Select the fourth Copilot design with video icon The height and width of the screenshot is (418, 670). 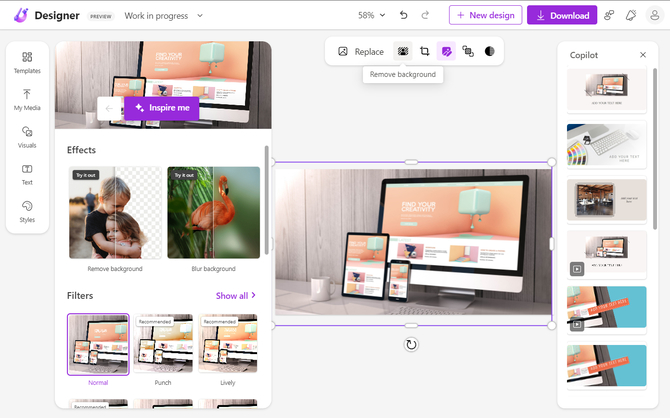pos(606,254)
